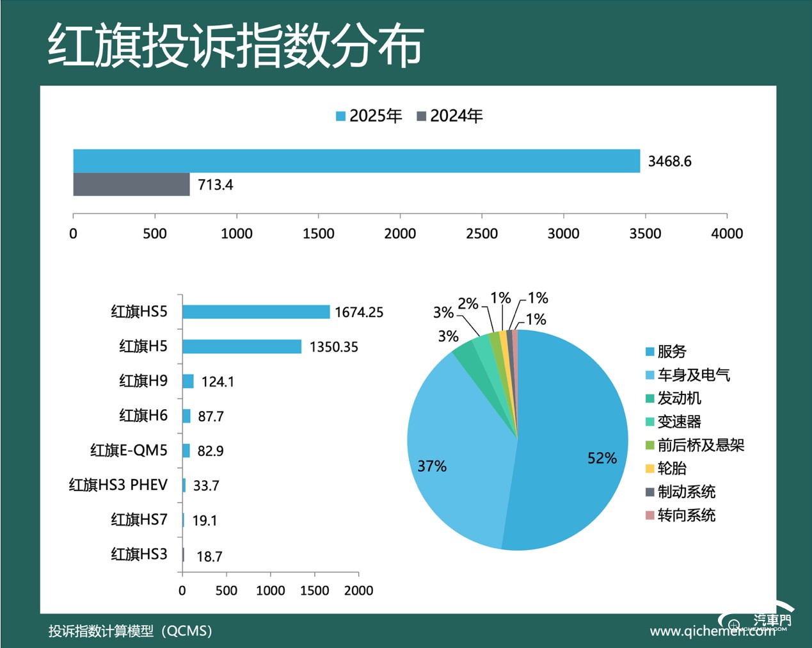
Task: Click the 车身及电气 legend text
Action: tap(694, 375)
